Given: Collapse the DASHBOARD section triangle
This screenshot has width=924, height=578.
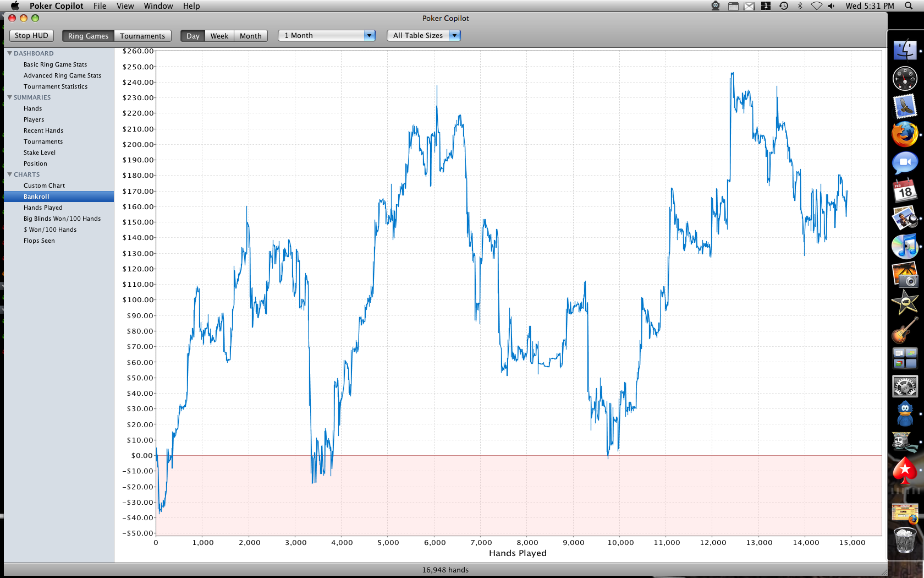Looking at the screenshot, I should (x=9, y=53).
